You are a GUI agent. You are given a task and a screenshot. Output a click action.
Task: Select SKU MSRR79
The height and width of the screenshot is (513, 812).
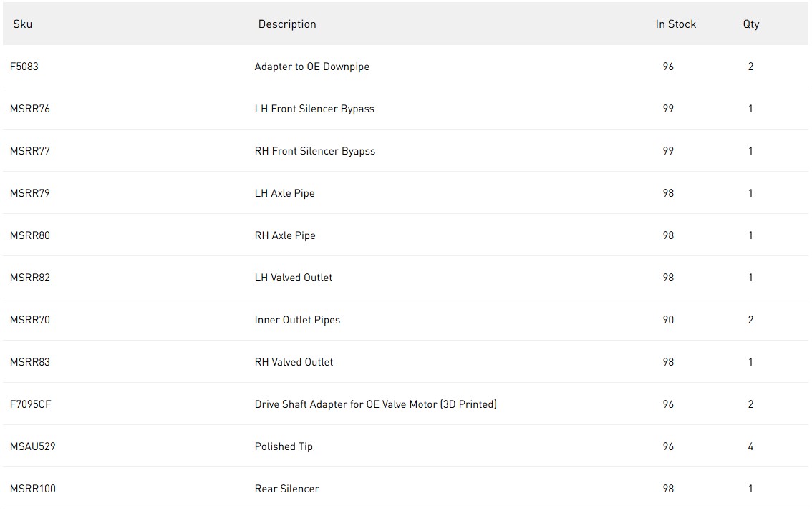click(30, 193)
